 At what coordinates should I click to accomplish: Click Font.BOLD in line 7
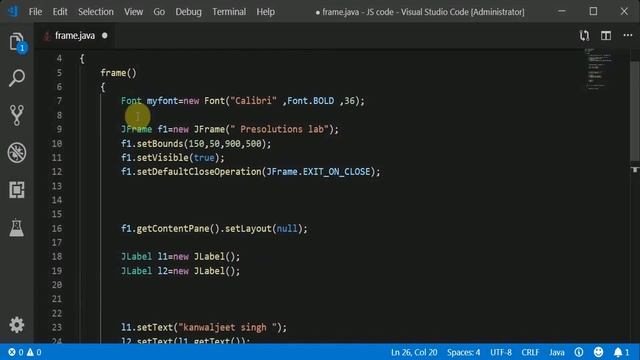tap(311, 100)
